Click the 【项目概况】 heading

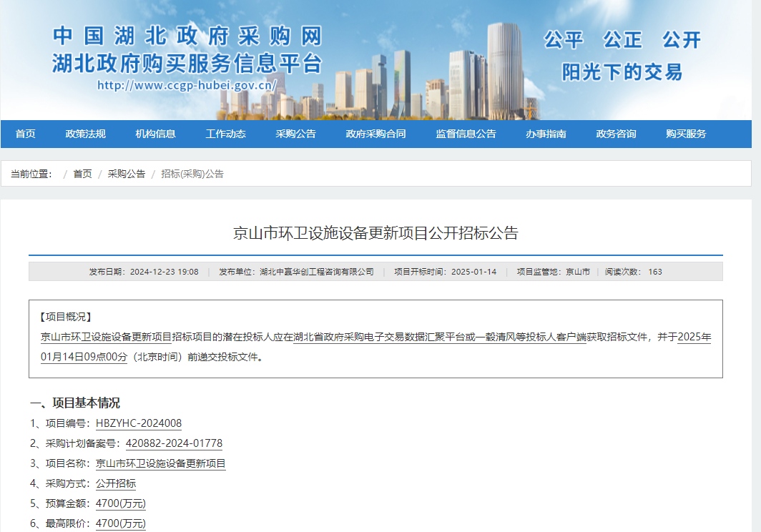point(66,317)
